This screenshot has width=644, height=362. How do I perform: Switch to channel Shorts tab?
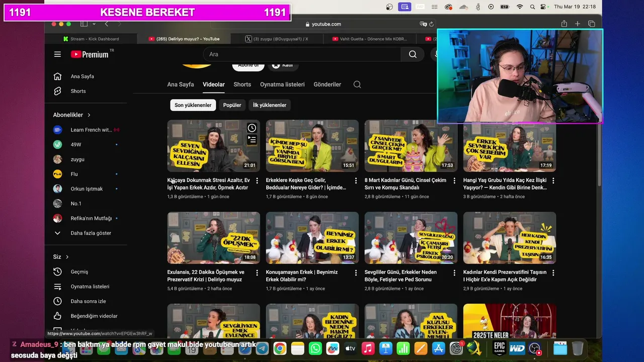pos(242,84)
